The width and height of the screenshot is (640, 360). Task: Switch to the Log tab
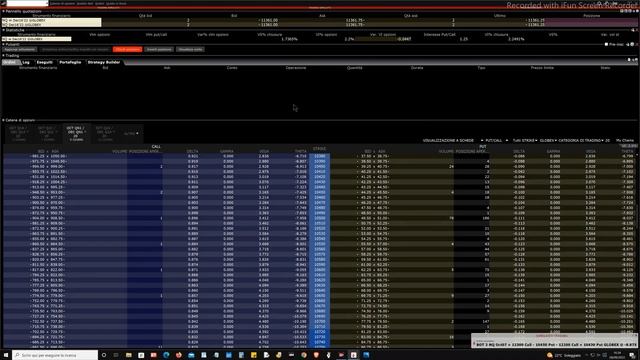point(26,62)
